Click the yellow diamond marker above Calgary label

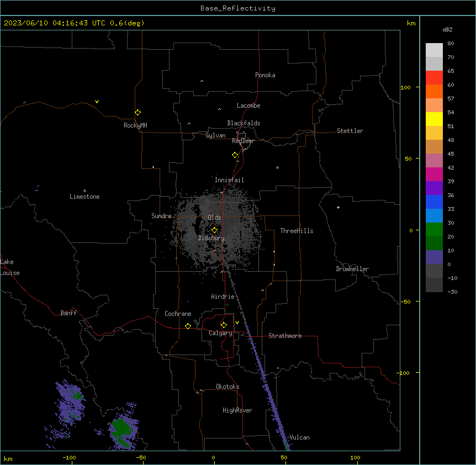point(224,325)
